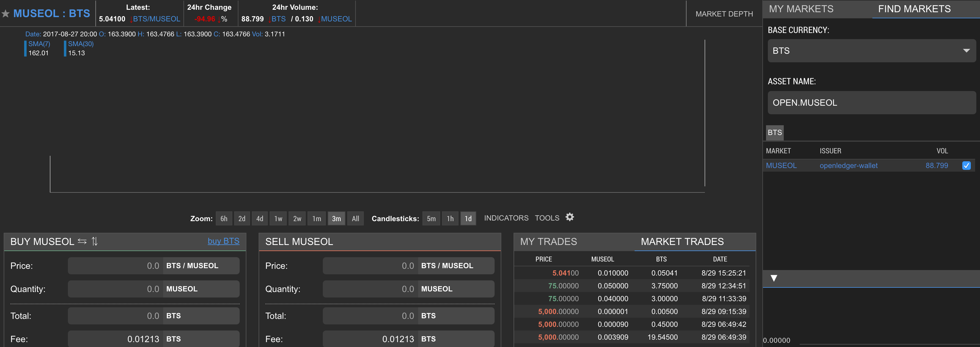Open chart settings gear icon
The height and width of the screenshot is (347, 980).
tap(569, 217)
